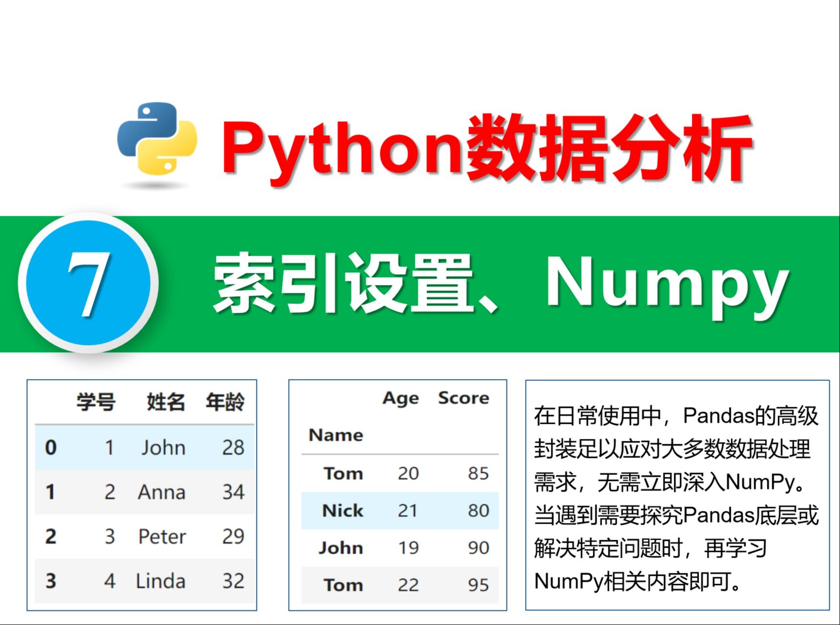
Task: Click the "年龄" column header
Action: point(225,402)
